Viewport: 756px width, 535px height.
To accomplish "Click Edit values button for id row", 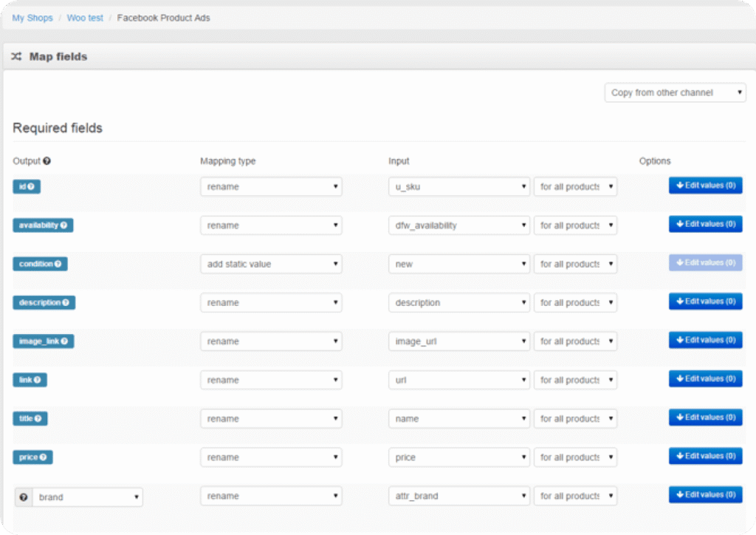I will point(705,185).
